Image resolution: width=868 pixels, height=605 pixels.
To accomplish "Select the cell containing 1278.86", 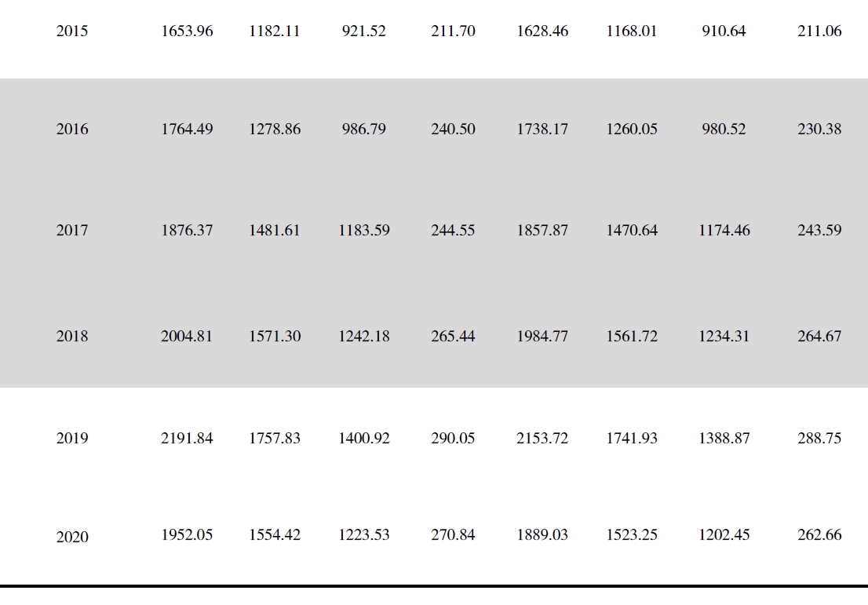I will 273,130.
